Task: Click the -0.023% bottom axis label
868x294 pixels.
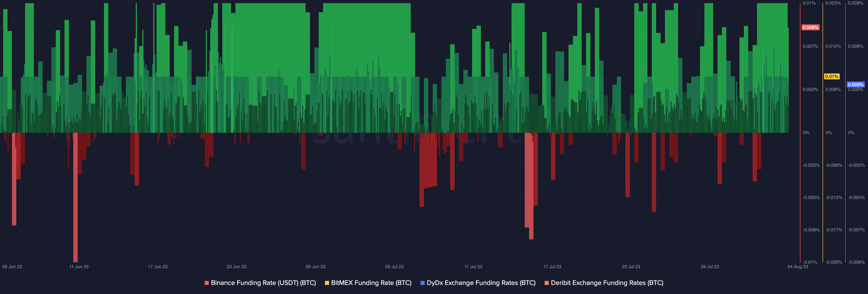Action: pyautogui.click(x=834, y=262)
